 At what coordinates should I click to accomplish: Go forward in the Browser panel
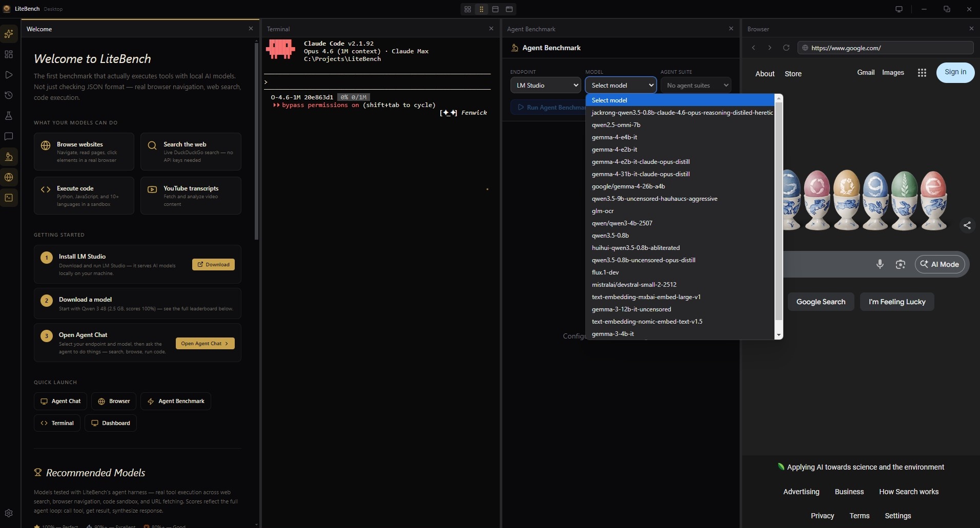tap(769, 48)
